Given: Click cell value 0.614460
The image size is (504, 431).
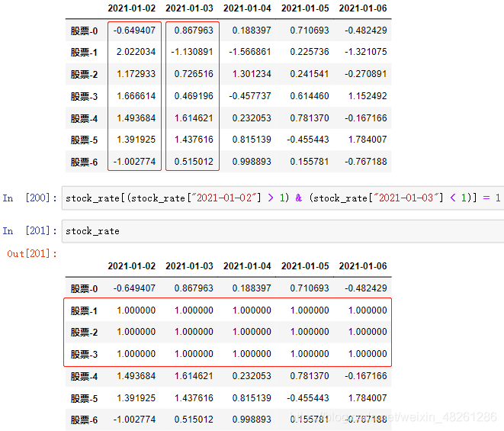Looking at the screenshot, I should [x=310, y=96].
